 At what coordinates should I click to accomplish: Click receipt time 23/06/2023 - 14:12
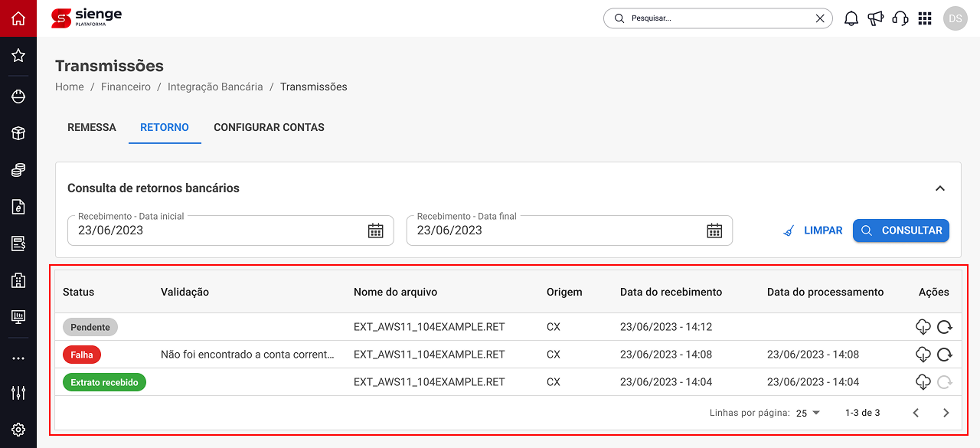tap(666, 327)
